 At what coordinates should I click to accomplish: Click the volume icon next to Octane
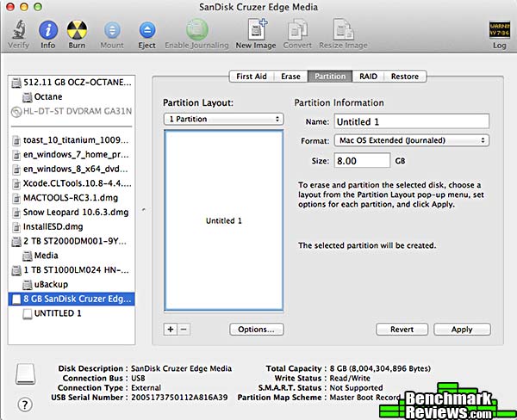click(x=28, y=97)
